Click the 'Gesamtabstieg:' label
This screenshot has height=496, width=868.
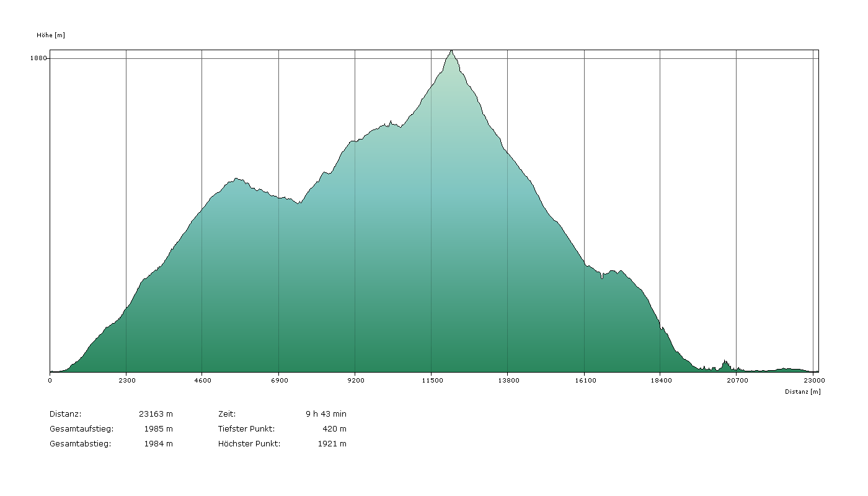coord(80,444)
